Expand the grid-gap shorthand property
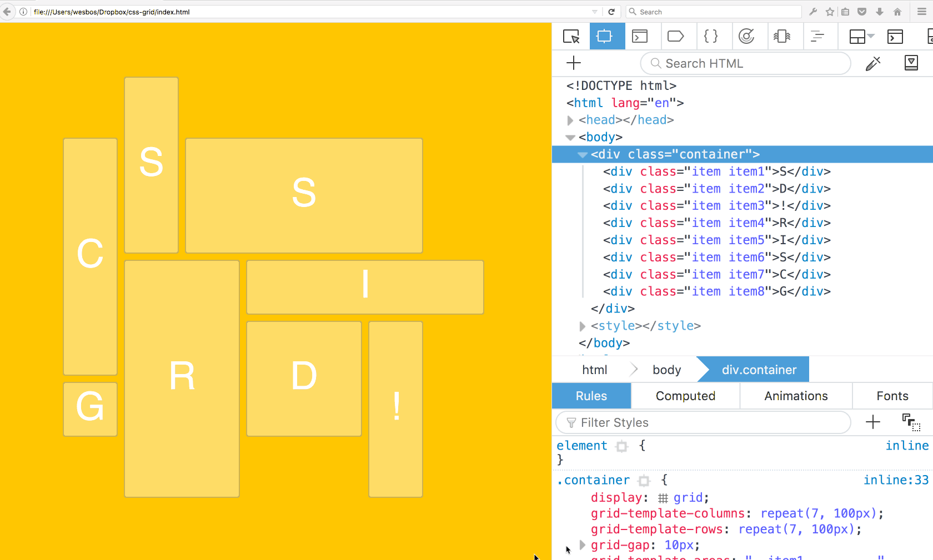 582,545
